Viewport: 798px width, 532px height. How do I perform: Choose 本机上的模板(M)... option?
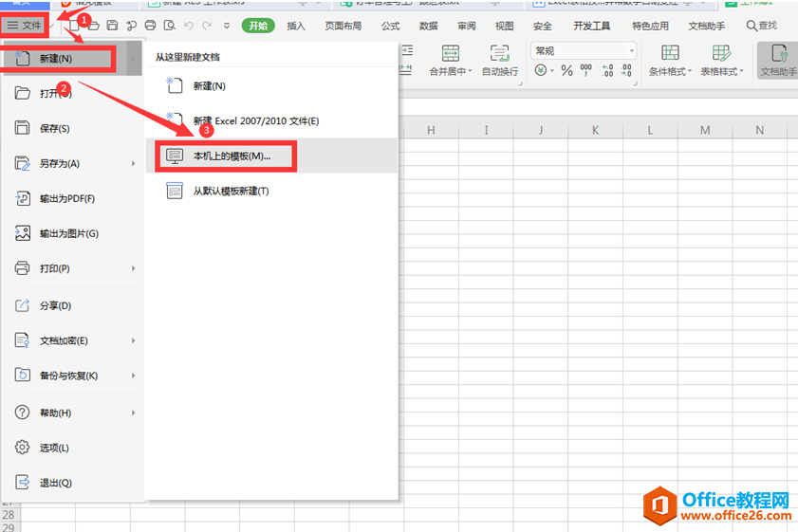pyautogui.click(x=271, y=156)
